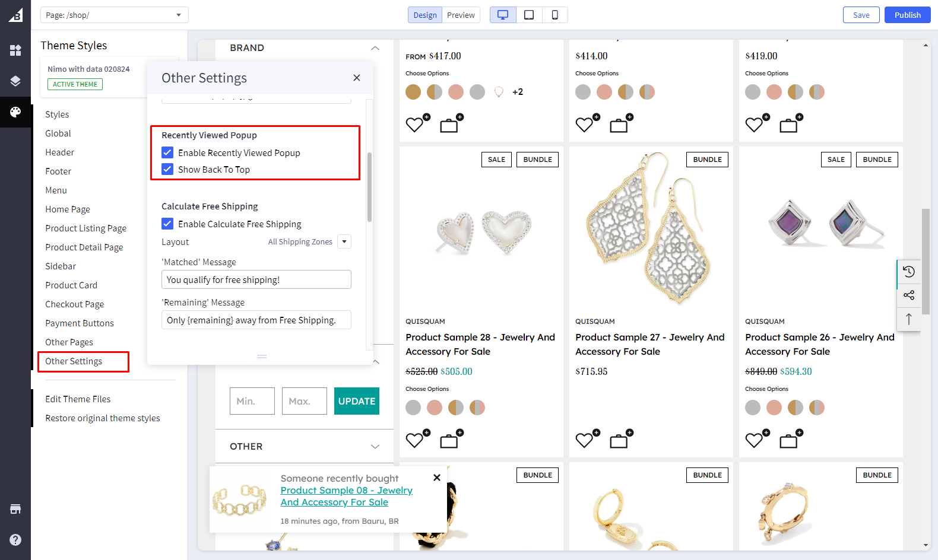Click the recently viewed history icon

pyautogui.click(x=908, y=272)
